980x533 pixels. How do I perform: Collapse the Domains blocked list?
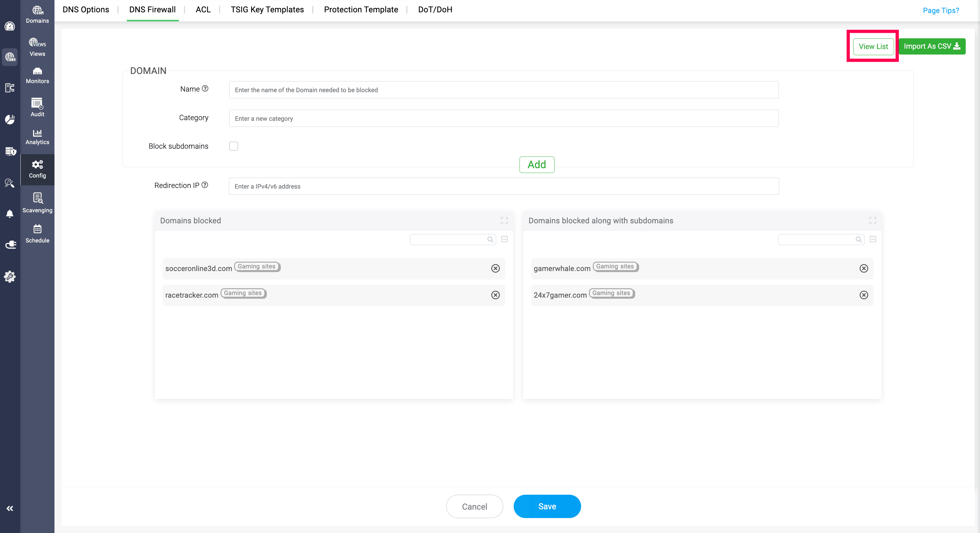click(x=505, y=239)
